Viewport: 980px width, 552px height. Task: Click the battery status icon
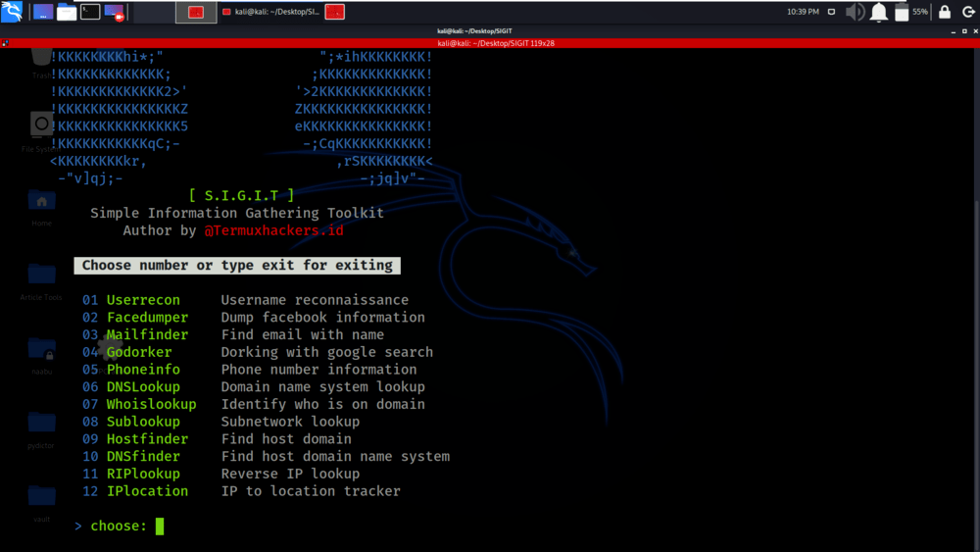[x=902, y=12]
